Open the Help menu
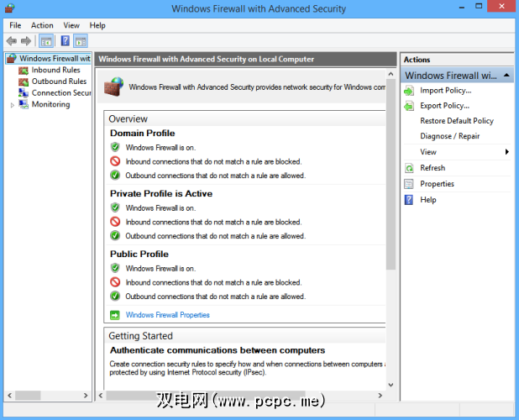Viewport: 519px width, 420px height. coord(97,25)
